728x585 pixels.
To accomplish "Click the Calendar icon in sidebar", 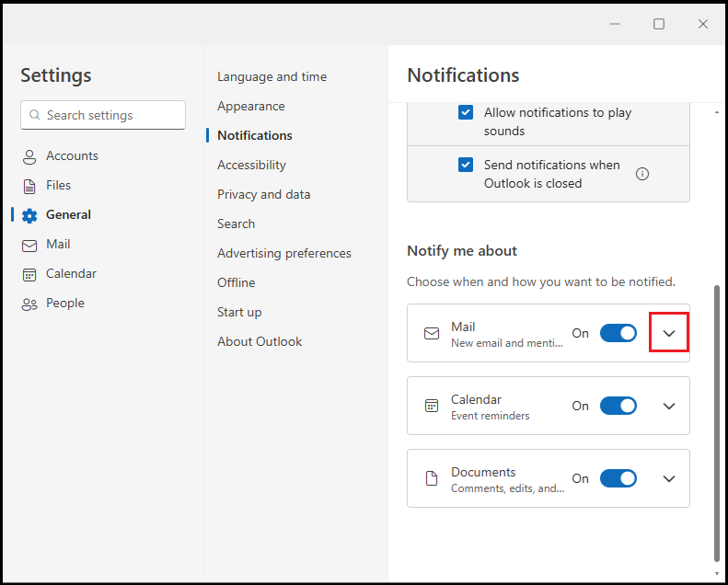I will click(x=29, y=274).
